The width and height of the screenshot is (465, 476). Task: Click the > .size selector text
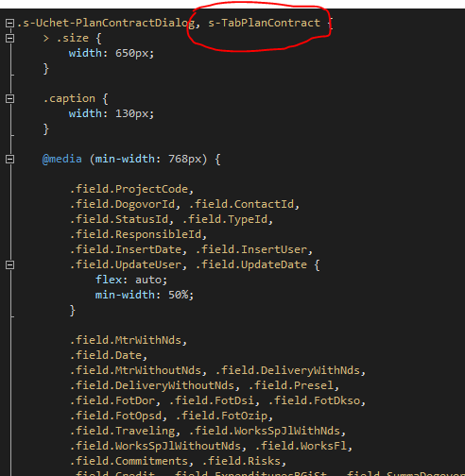(x=66, y=38)
